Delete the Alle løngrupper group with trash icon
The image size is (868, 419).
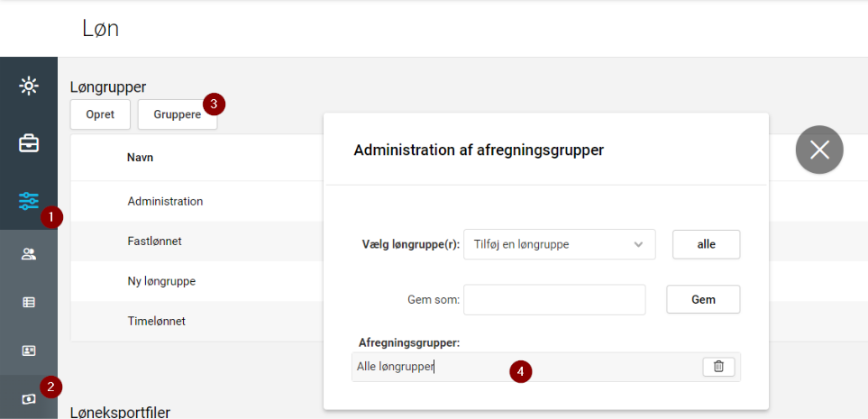coord(718,367)
